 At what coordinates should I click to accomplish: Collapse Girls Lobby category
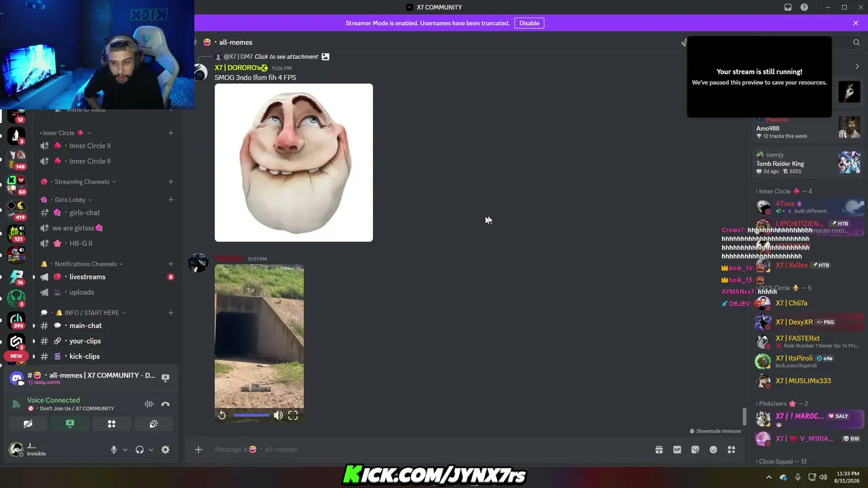click(70, 200)
